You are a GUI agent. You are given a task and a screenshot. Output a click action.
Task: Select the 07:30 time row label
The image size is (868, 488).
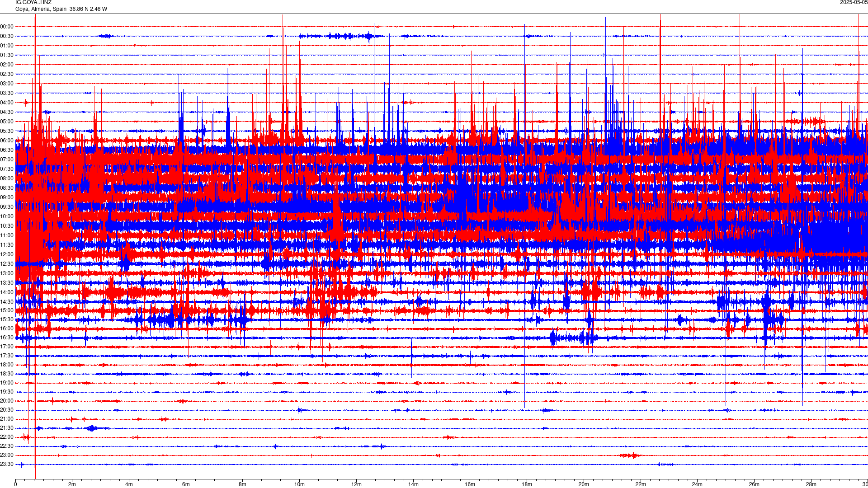[x=7, y=169]
